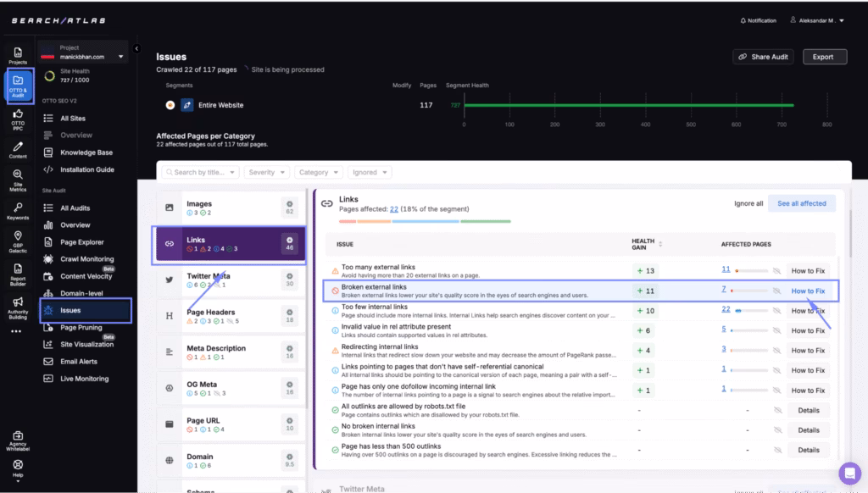Click How to Fix for Broken external links
Screen dimensions: 868x493
(x=807, y=291)
